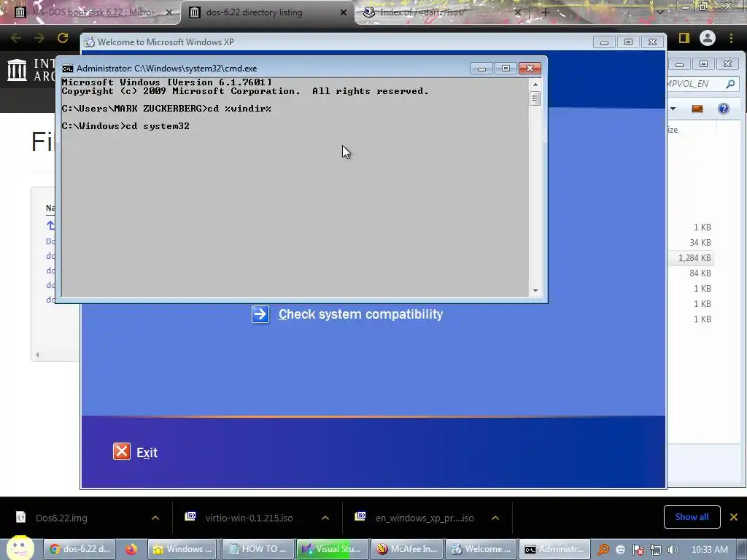Switch to McAfee In... taskbar button
Viewport: 747px width, 560px height.
[x=407, y=549]
